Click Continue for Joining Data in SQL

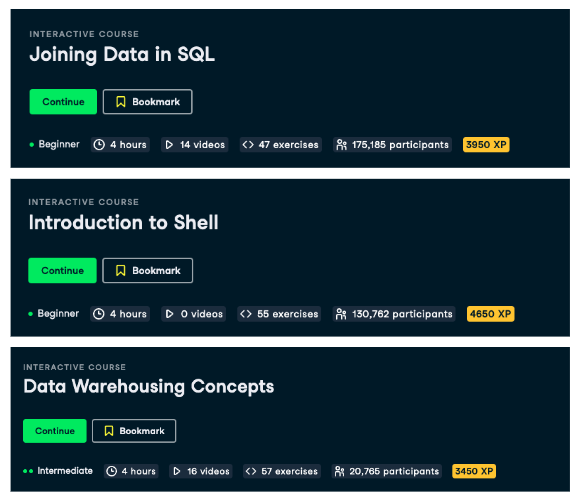click(63, 101)
